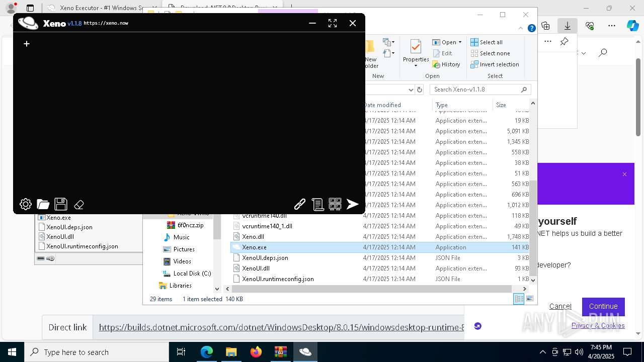Switch Explorer to details view icon
644x362 pixels.
(519, 299)
